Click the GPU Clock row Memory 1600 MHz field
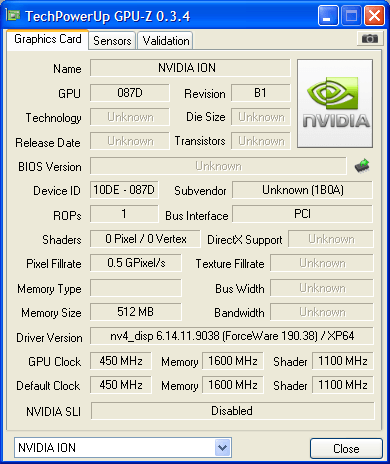 click(x=233, y=361)
